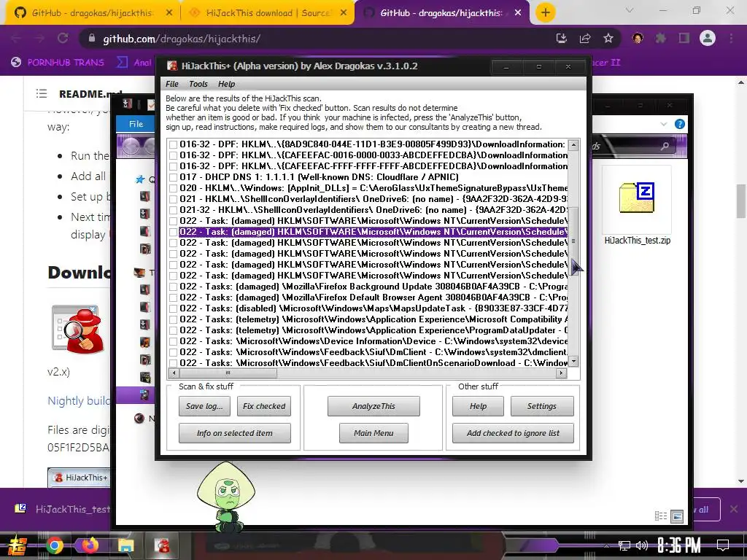
Task: Check the highlighted O22 damaged Task checkbox
Action: [x=174, y=232]
